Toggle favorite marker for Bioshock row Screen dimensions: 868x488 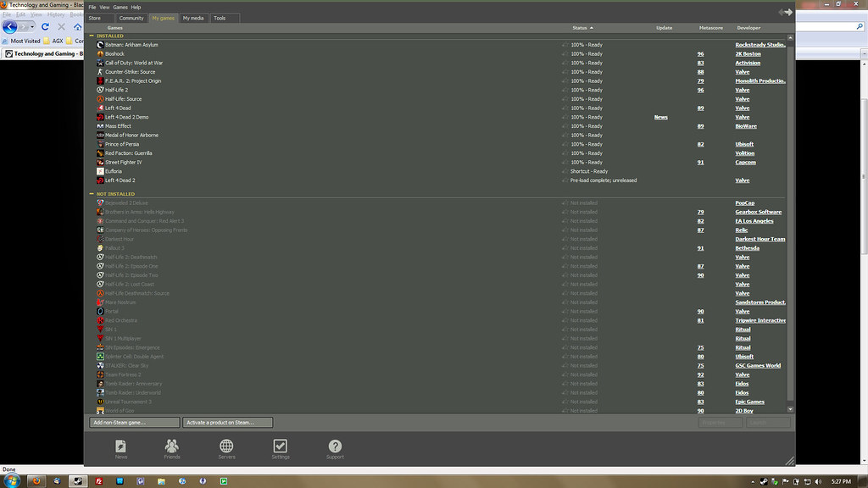565,53
